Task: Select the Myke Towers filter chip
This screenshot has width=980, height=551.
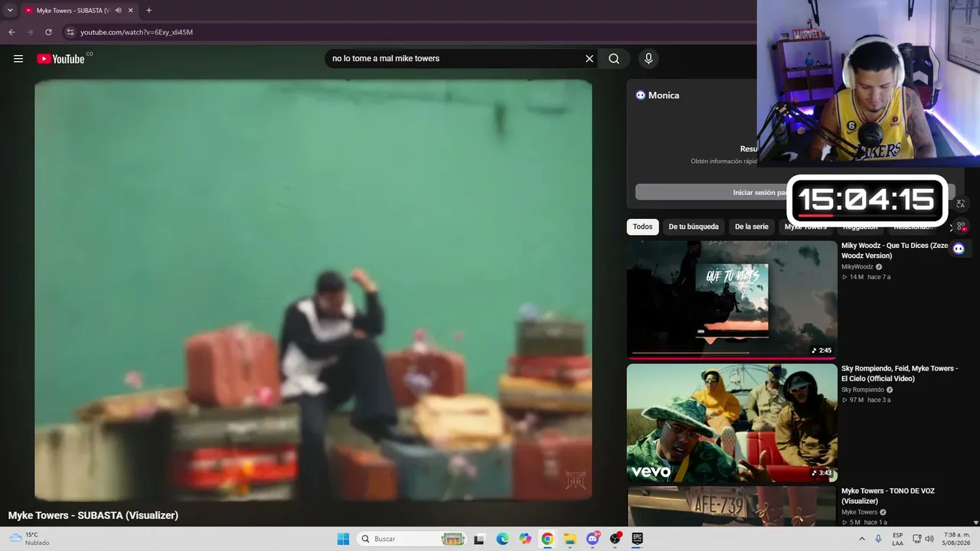Action: coord(805,227)
